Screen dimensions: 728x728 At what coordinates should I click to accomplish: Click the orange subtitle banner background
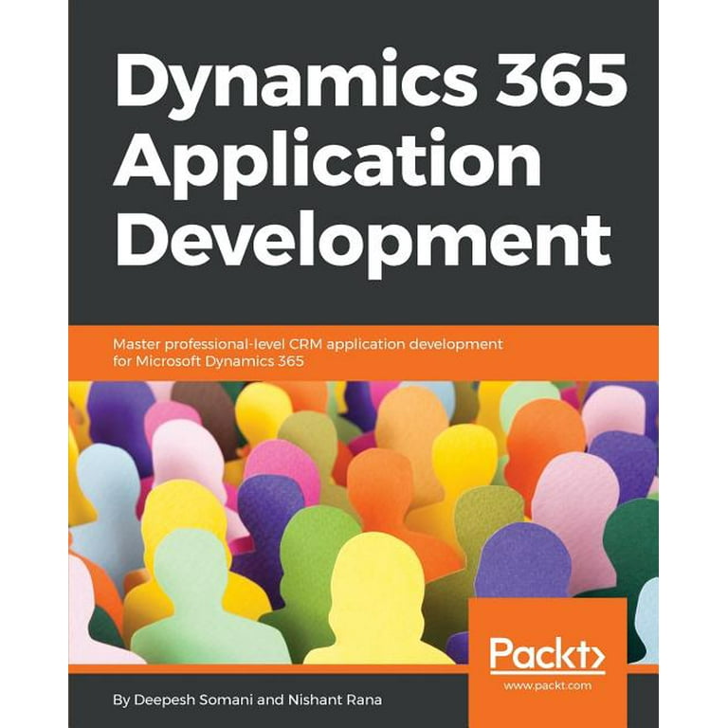[588, 353]
